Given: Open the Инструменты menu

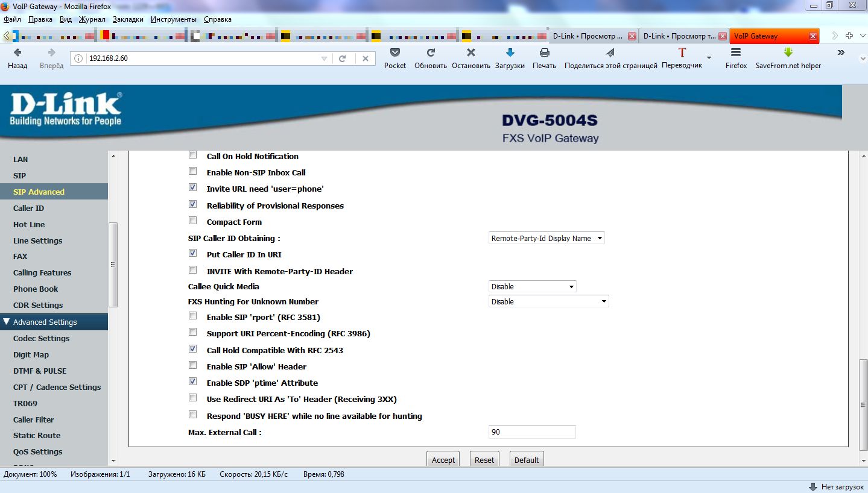Looking at the screenshot, I should coord(174,19).
